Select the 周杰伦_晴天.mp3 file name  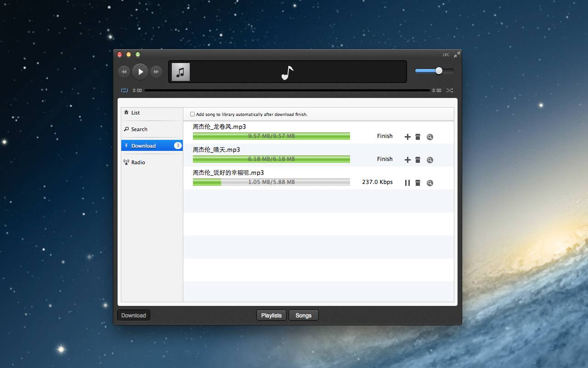[216, 150]
